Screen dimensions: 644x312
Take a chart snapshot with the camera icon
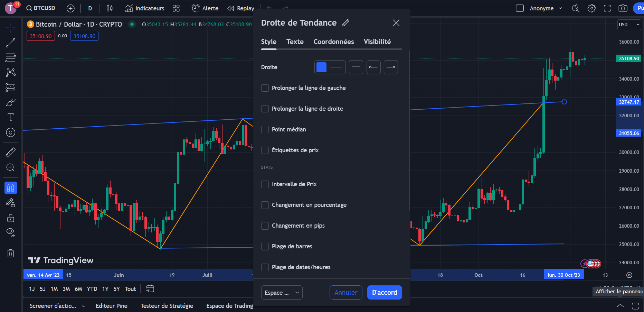(622, 8)
